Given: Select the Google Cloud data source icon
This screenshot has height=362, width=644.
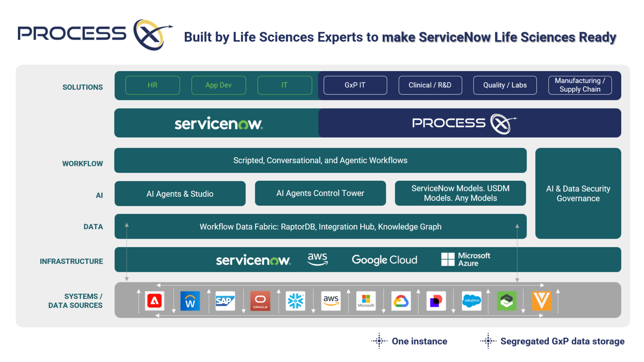Looking at the screenshot, I should pos(401,301).
